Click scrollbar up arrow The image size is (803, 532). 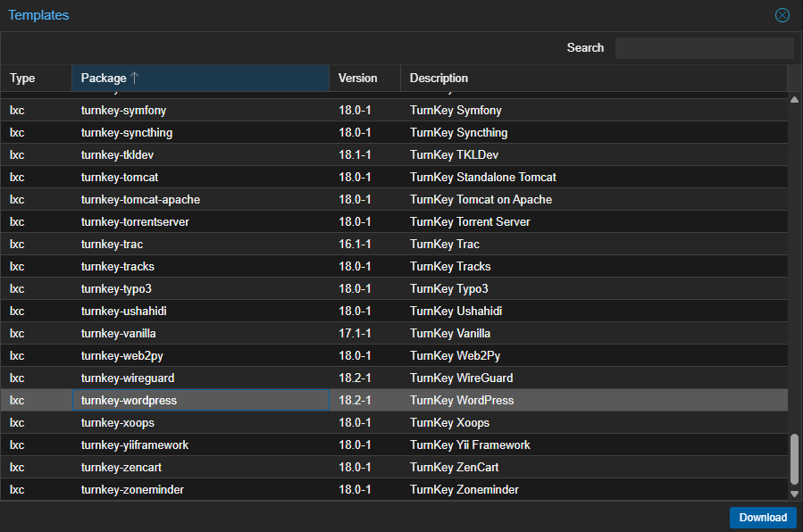tap(794, 100)
